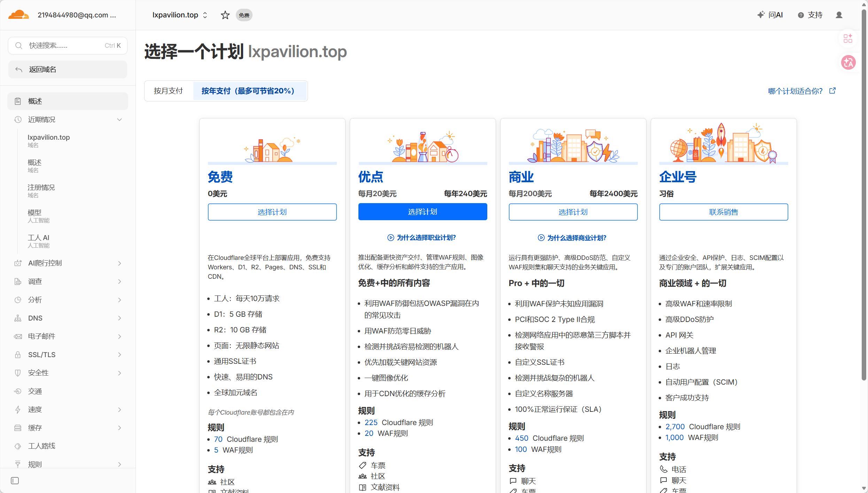Viewport: 868px width, 493px height.
Task: Expand the 速度 menu chevron
Action: click(119, 409)
